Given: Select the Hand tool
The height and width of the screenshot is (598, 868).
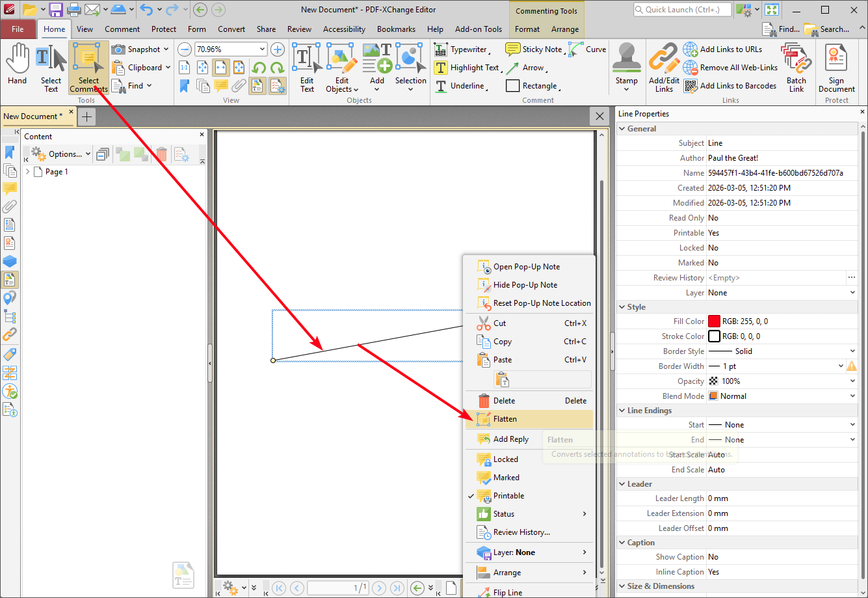Looking at the screenshot, I should point(18,65).
